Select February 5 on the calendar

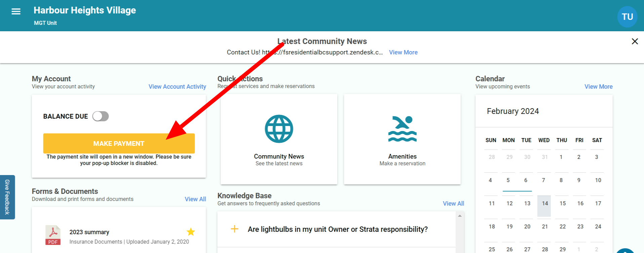(x=508, y=180)
